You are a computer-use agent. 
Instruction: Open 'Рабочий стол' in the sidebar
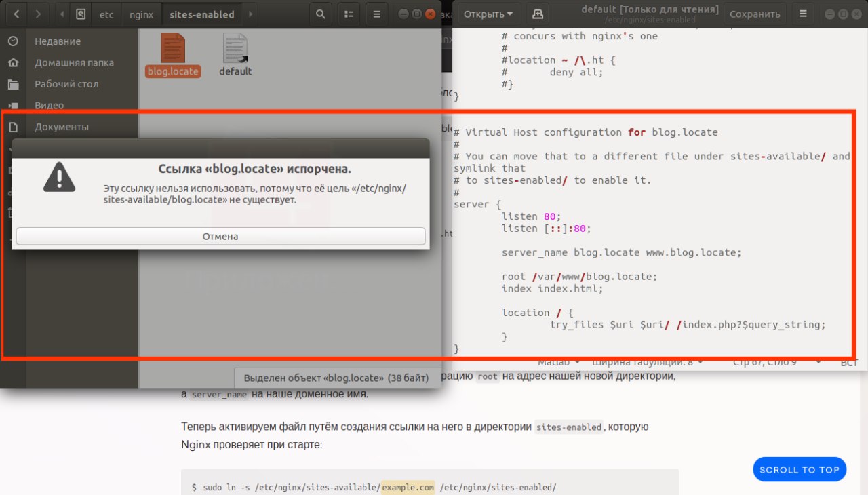pos(66,84)
